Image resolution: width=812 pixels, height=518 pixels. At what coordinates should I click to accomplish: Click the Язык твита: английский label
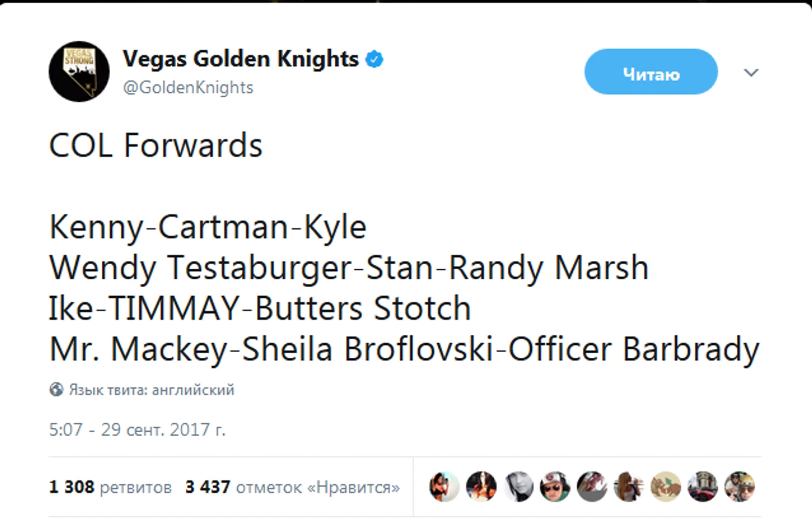151,390
